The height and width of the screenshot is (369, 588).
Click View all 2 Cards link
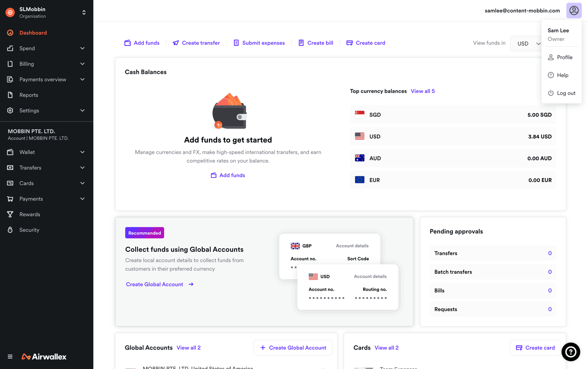(x=386, y=348)
